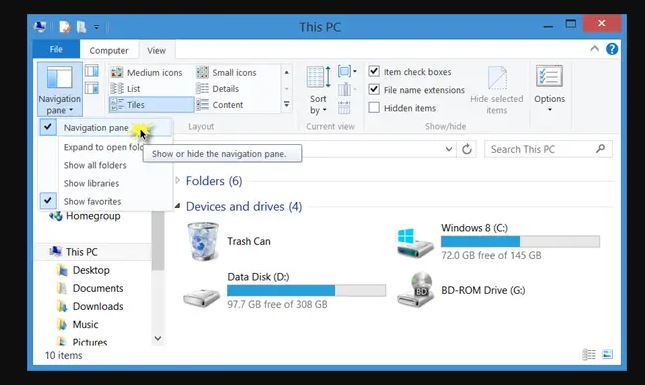Switch to the Computer tab
The height and width of the screenshot is (385, 645).
click(109, 51)
